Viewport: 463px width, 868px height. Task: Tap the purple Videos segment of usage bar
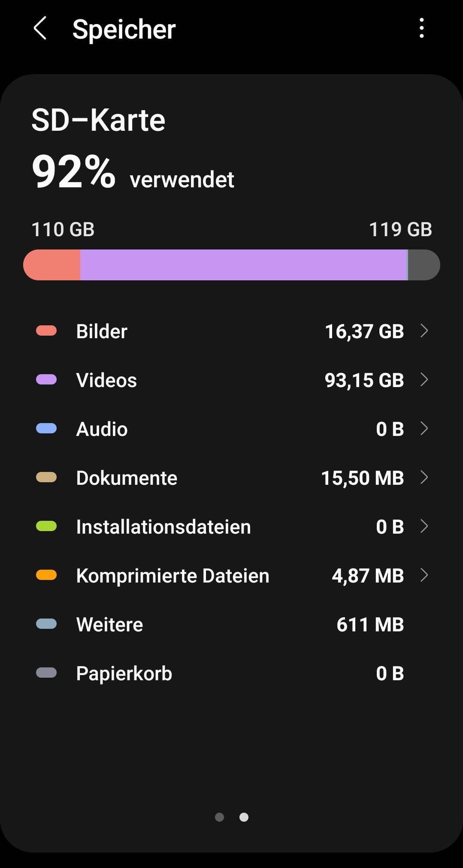[243, 265]
